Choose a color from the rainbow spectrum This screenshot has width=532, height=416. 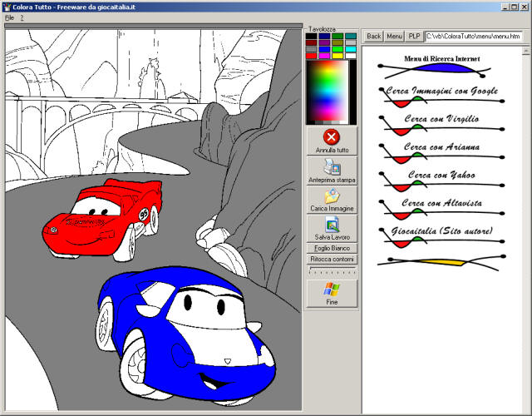(328, 91)
